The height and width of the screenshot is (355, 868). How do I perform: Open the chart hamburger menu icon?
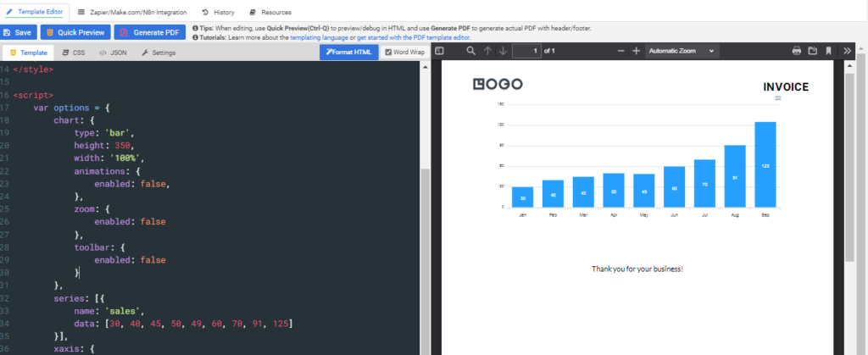pos(778,98)
